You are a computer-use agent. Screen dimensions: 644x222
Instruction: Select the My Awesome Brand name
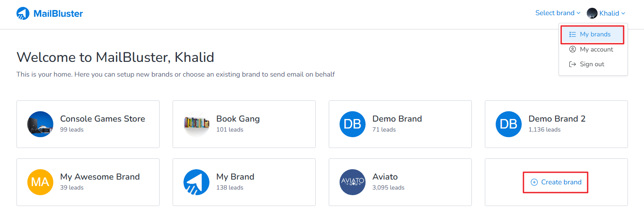100,177
